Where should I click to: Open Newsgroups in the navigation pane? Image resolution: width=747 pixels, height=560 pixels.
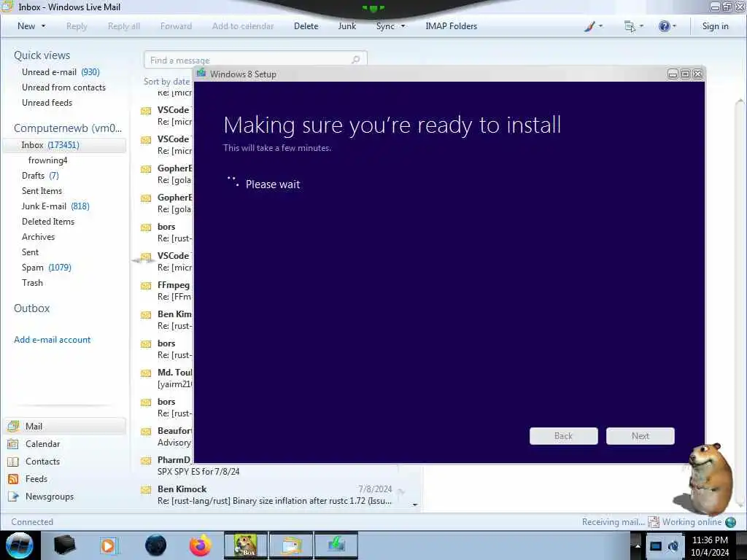coord(50,497)
